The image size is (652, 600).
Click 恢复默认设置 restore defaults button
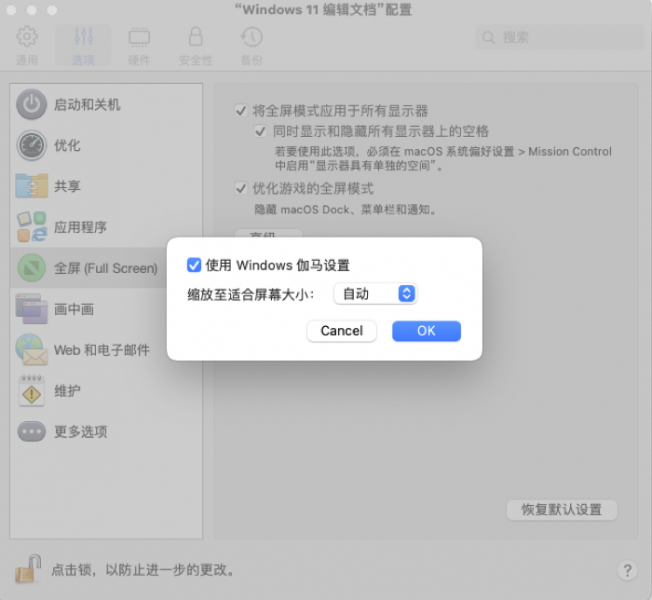pos(561,509)
